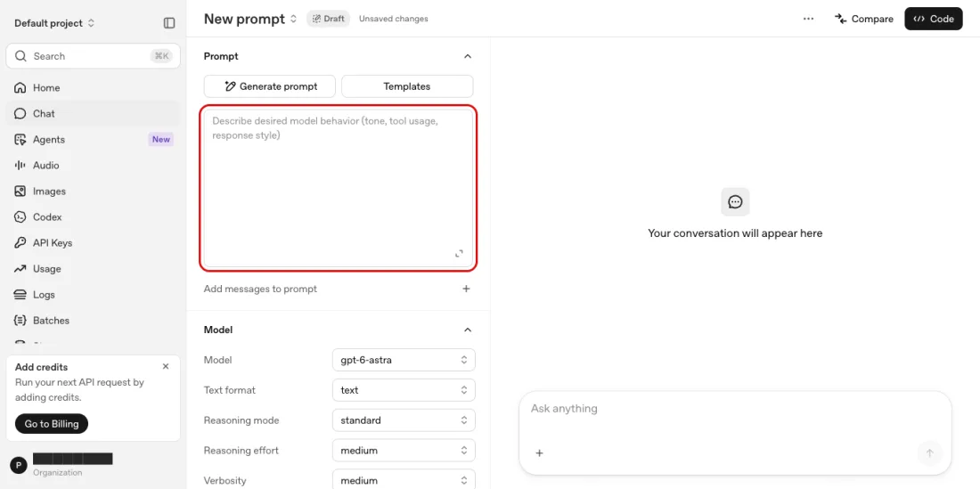This screenshot has width=980, height=489.
Task: Click Add messages to prompt
Action: tap(260, 289)
